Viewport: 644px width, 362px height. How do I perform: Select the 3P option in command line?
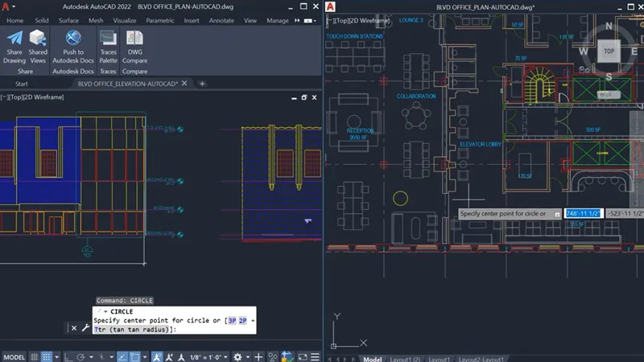pos(232,320)
